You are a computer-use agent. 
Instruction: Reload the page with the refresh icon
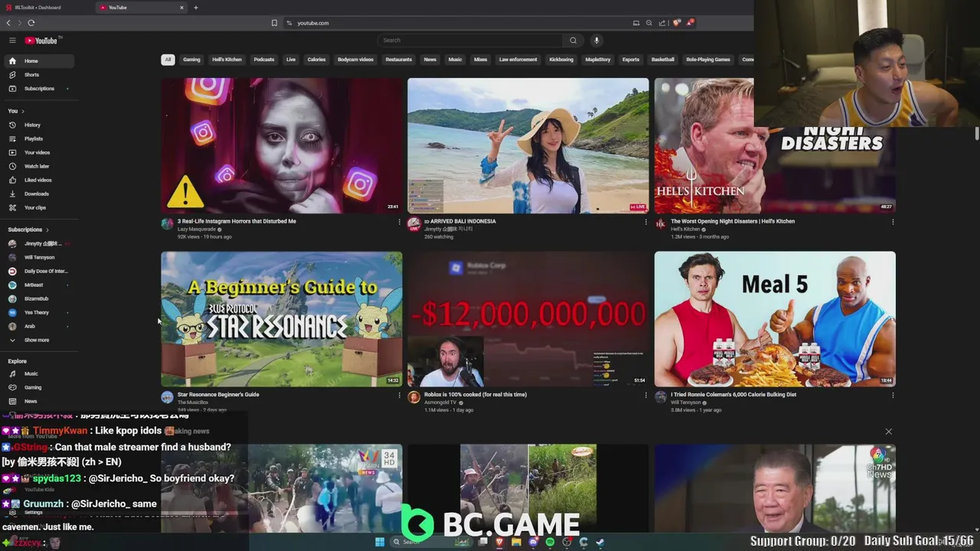coord(31,23)
